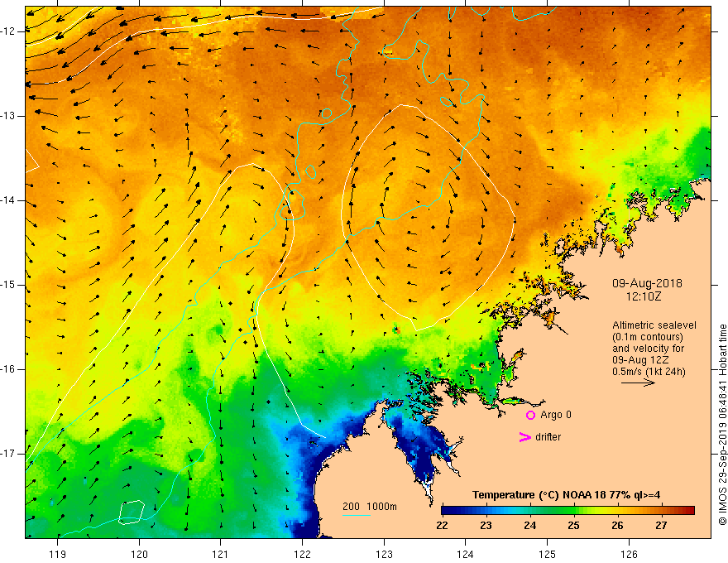Image resolution: width=728 pixels, height=563 pixels.
Task: Click the longitude axis label 124
Action: (x=466, y=554)
